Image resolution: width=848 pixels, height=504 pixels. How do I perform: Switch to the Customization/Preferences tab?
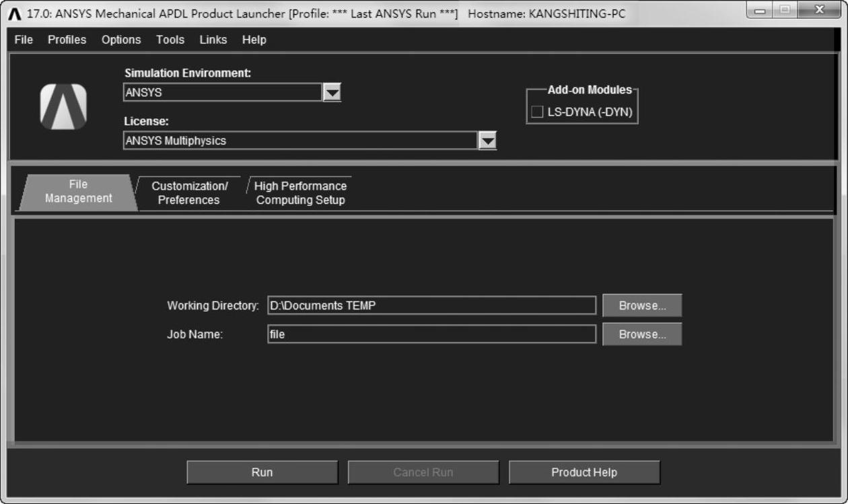click(189, 193)
